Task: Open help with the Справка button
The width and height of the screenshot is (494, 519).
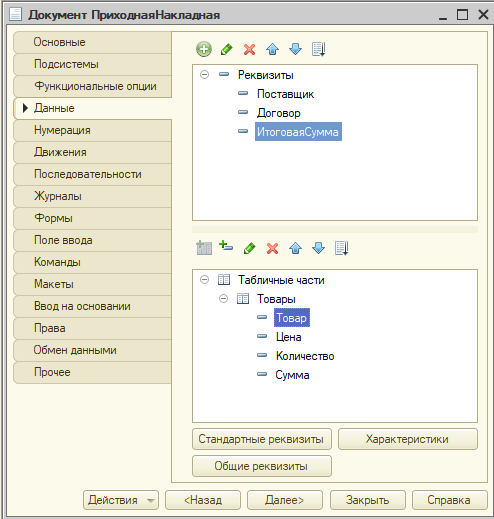Action: coord(449,500)
